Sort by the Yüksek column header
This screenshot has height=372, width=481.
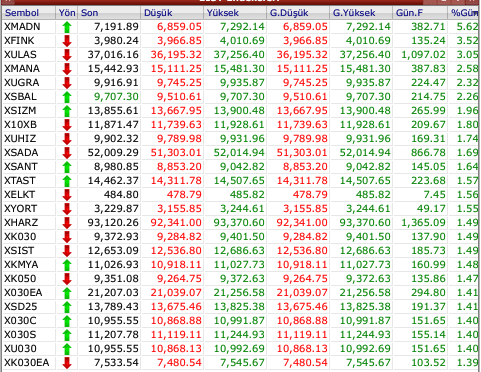coord(235,13)
